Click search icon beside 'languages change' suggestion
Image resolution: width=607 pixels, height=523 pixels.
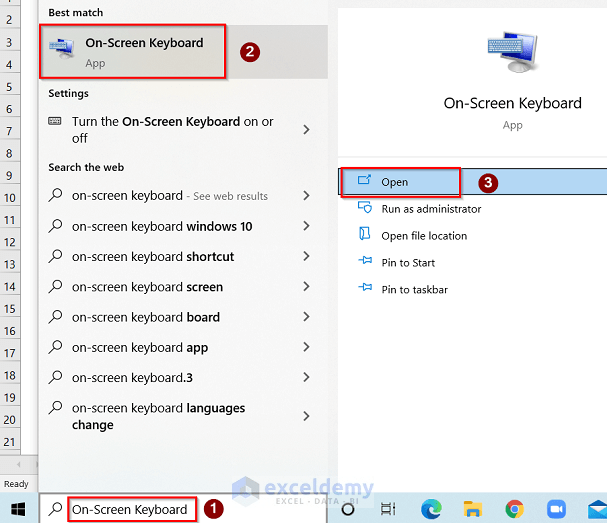tap(55, 408)
